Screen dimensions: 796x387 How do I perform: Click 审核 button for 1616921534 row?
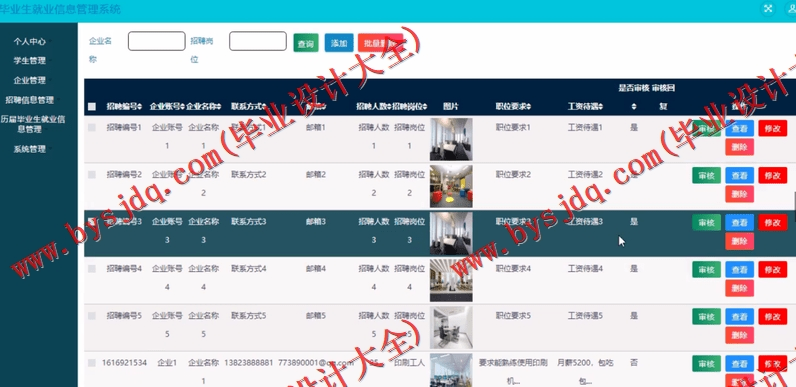(x=706, y=364)
